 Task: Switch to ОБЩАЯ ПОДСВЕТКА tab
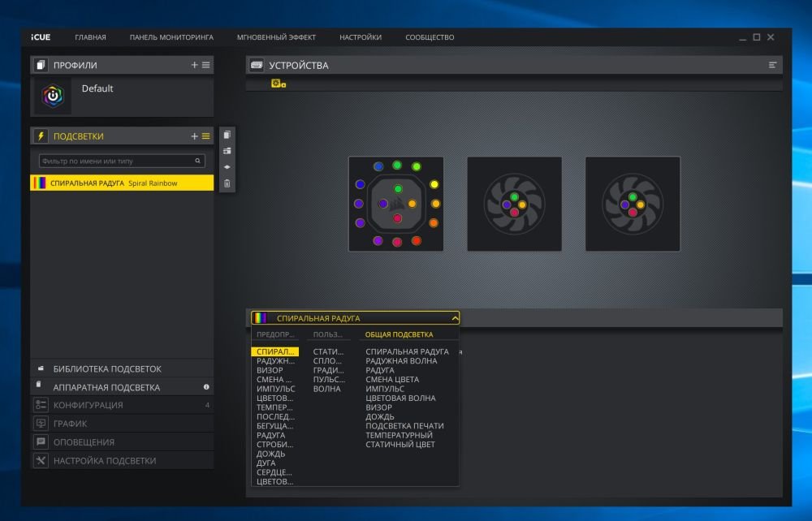[400, 334]
